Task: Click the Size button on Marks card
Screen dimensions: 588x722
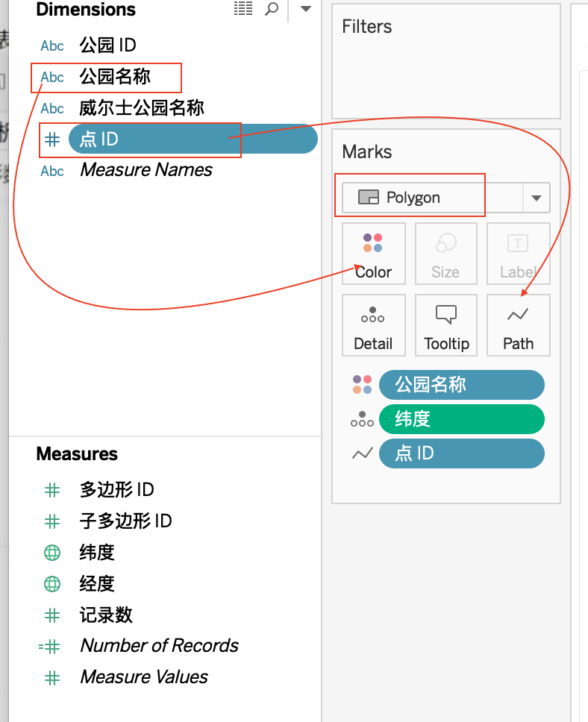Action: tap(445, 254)
